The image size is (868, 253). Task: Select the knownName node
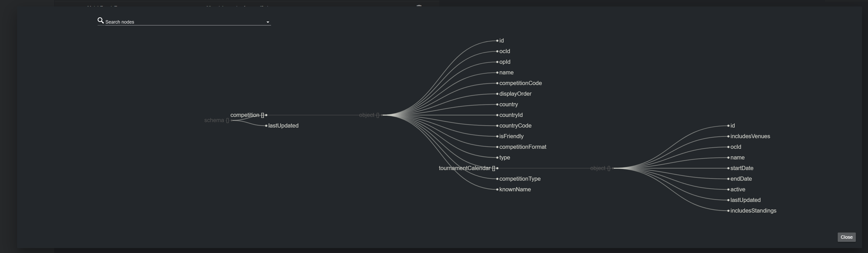click(515, 189)
